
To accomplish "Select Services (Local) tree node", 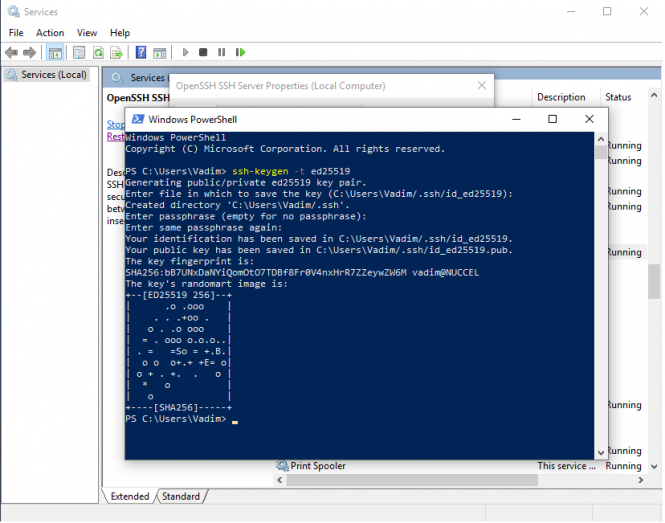I will click(54, 75).
